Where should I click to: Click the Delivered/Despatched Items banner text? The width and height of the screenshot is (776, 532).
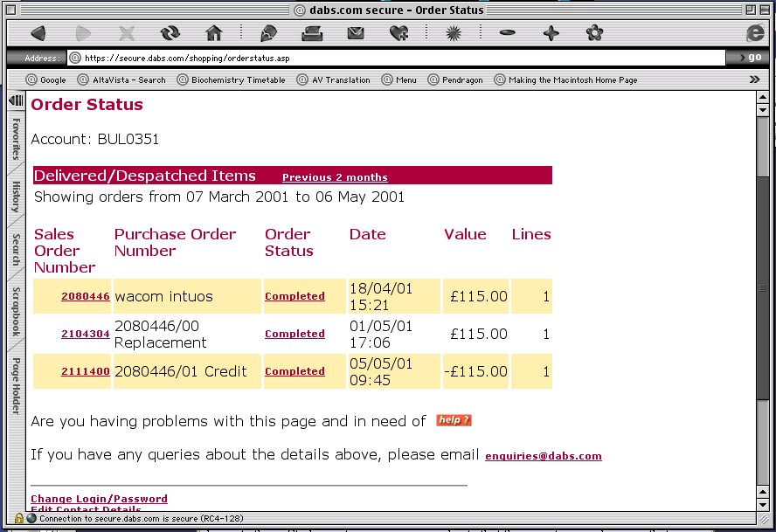click(x=144, y=176)
